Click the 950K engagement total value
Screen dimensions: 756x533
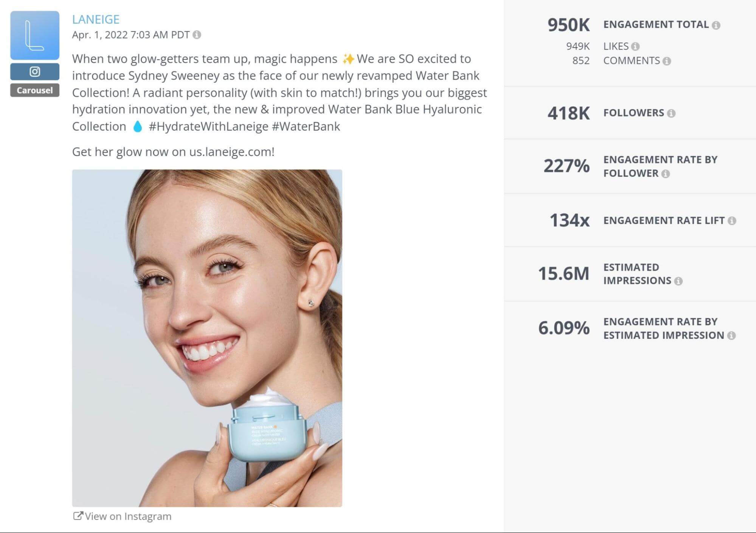pos(570,24)
